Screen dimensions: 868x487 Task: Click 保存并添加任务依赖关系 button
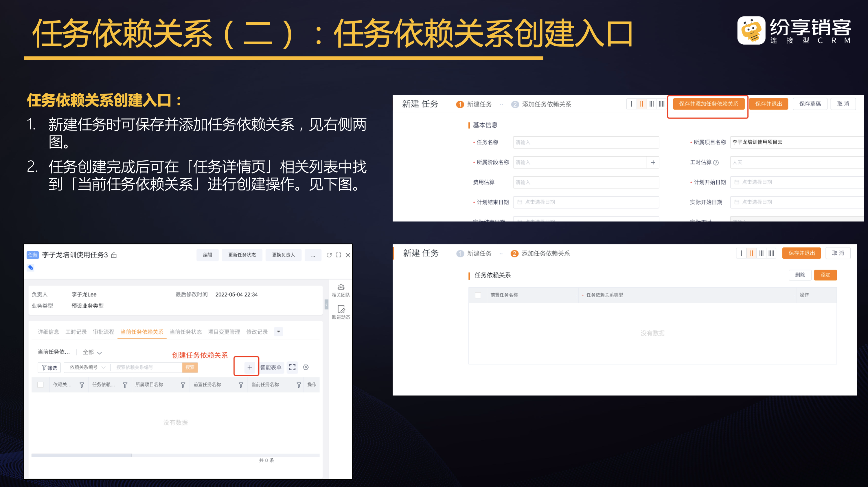708,104
